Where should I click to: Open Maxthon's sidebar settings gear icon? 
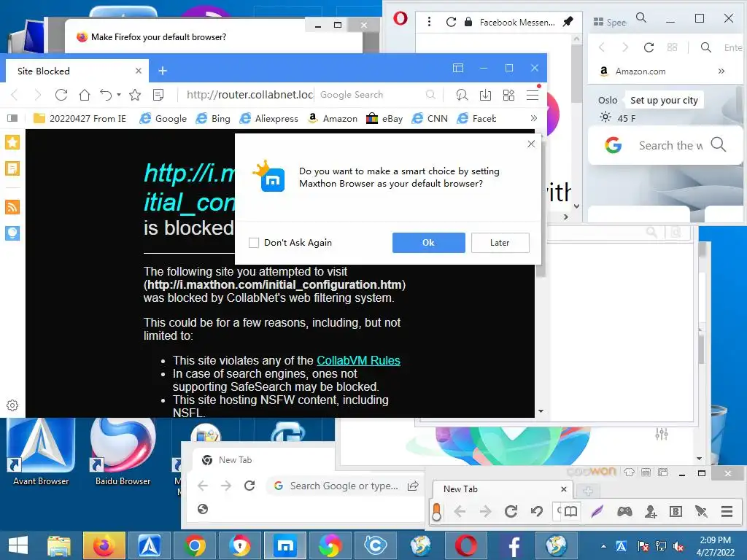(12, 405)
